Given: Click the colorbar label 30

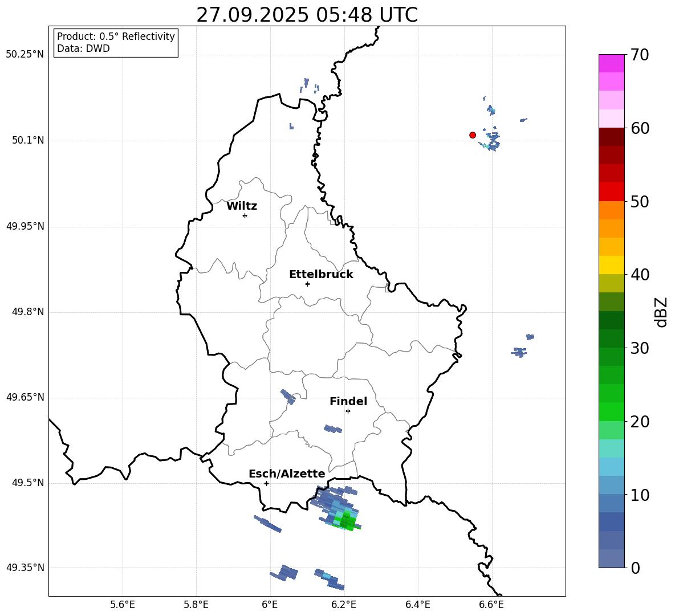Looking at the screenshot, I should [x=640, y=348].
